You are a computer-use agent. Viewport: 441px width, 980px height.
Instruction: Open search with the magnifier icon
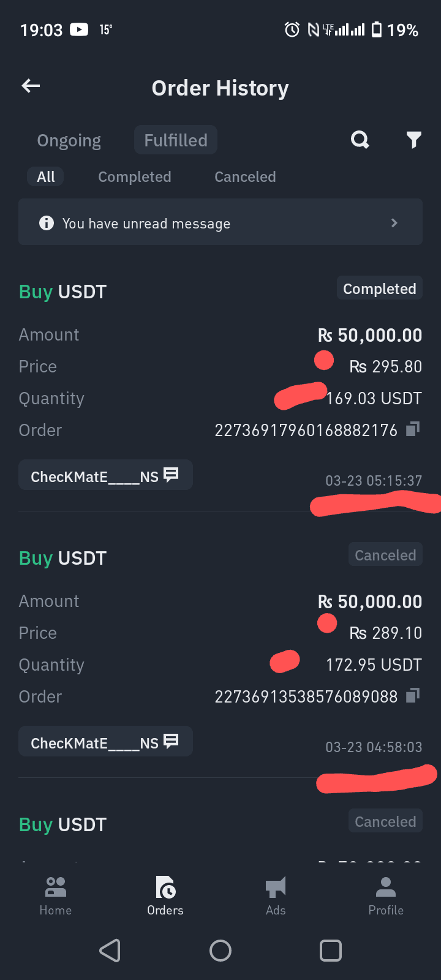[x=360, y=140]
